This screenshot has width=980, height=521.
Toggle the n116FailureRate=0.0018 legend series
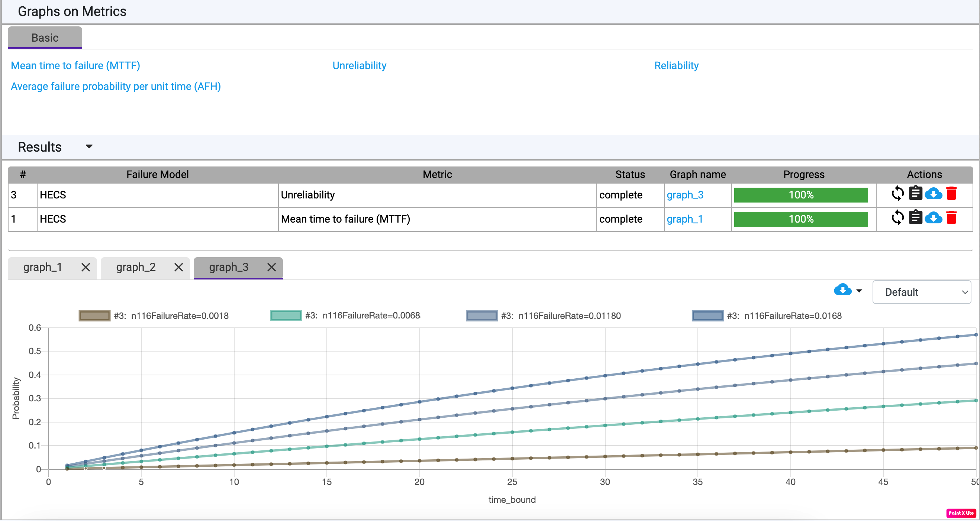point(154,316)
